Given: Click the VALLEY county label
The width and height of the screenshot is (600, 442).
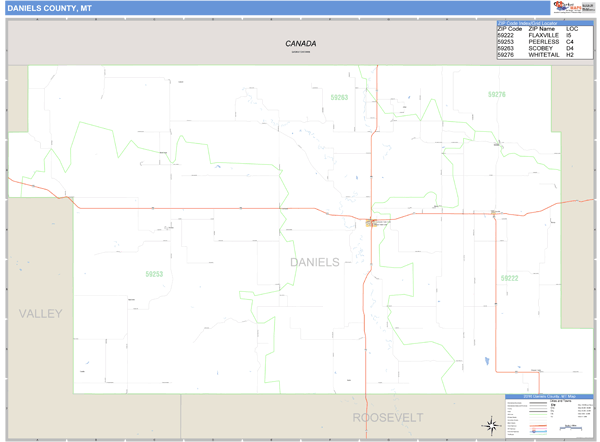Looking at the screenshot, I should (x=40, y=314).
